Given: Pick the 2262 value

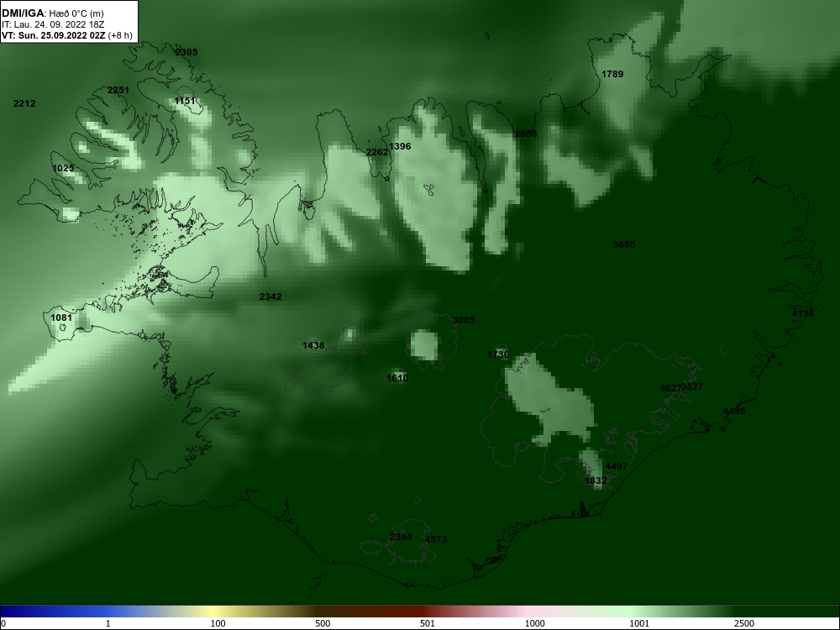Looking at the screenshot, I should [377, 152].
